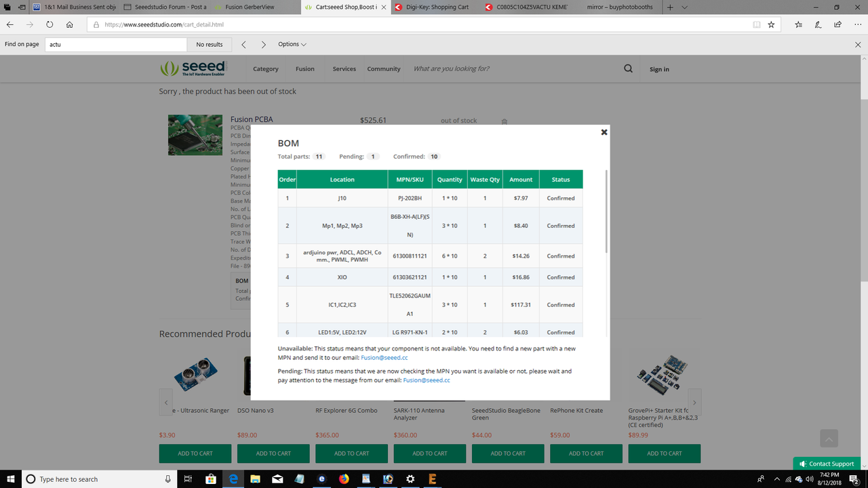Screen dimensions: 868x488
Task: Refresh the page in Edge
Action: point(50,24)
